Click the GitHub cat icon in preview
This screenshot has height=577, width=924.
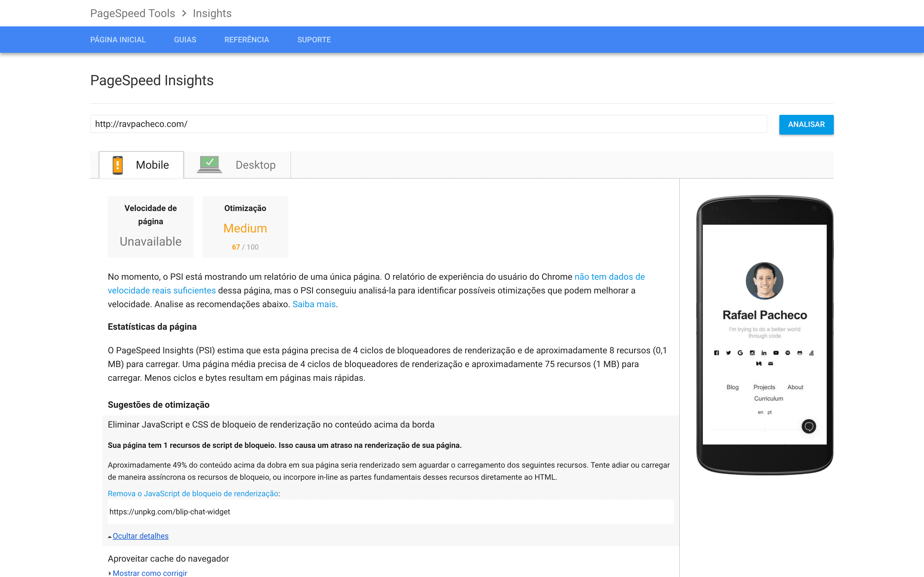point(799,353)
